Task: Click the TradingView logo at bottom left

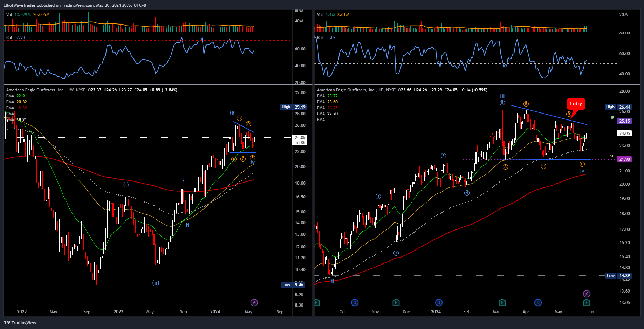Action: coord(20,323)
